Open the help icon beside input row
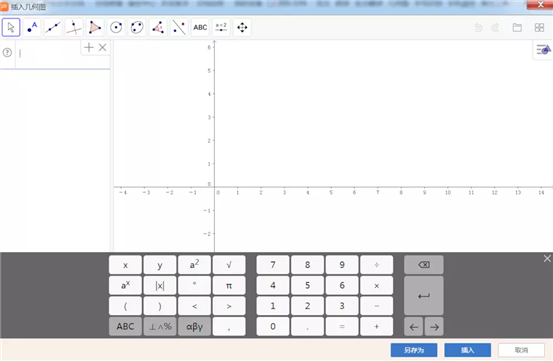Screen dimensions: 553x362 point(7,53)
